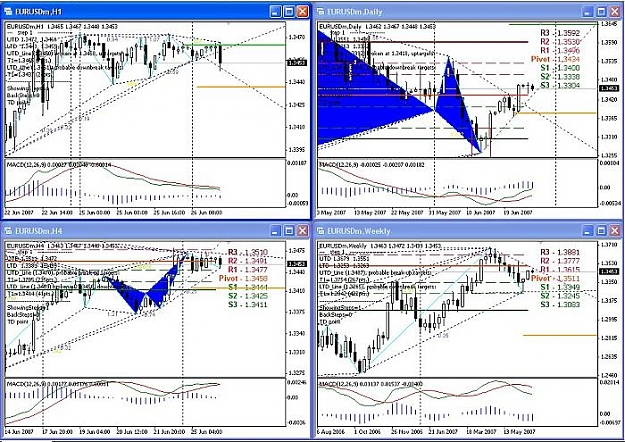This screenshot has height=442, width=625.
Task: Click the chart icon in EURUSDm,H4 title bar
Action: (9, 231)
